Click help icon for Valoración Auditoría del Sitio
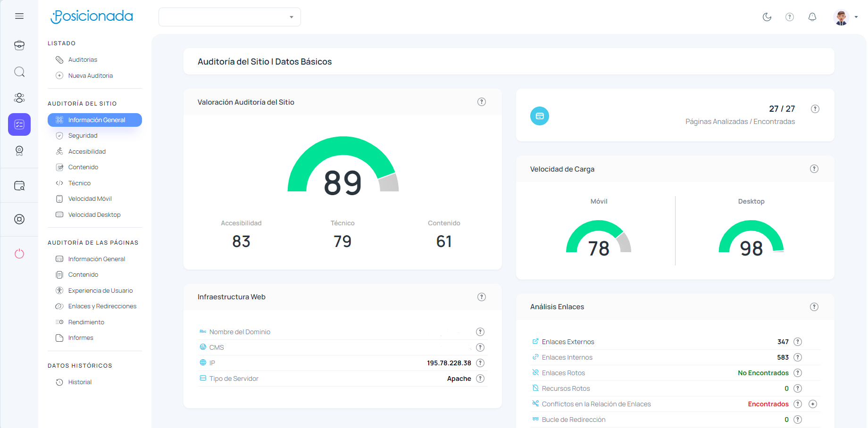Image resolution: width=868 pixels, height=428 pixels. point(482,102)
